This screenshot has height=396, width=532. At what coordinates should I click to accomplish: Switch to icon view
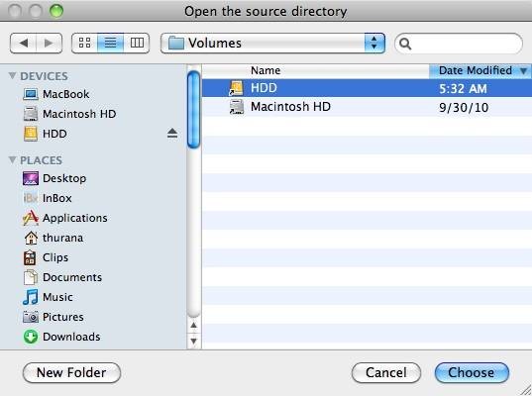(x=84, y=43)
